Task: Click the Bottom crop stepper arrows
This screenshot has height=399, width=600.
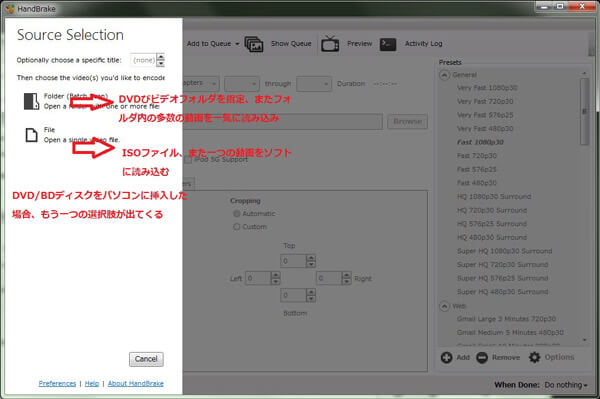Action: click(311, 295)
